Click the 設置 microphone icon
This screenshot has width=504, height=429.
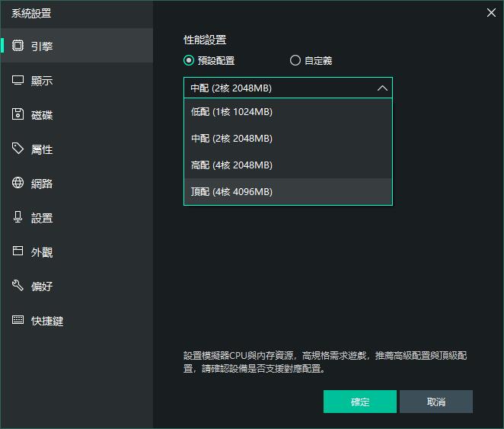tap(18, 217)
